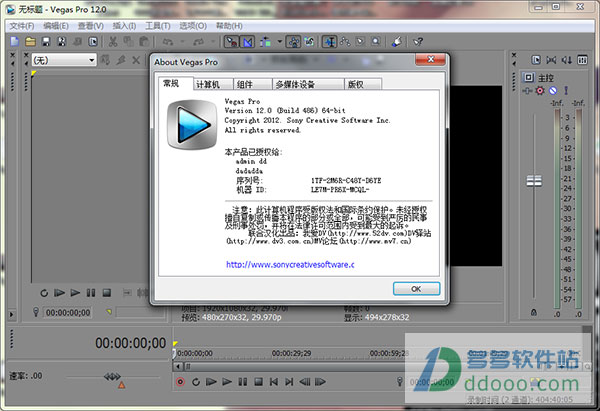Click the Redo arrow icon
This screenshot has height=411, width=600.
[x=199, y=41]
